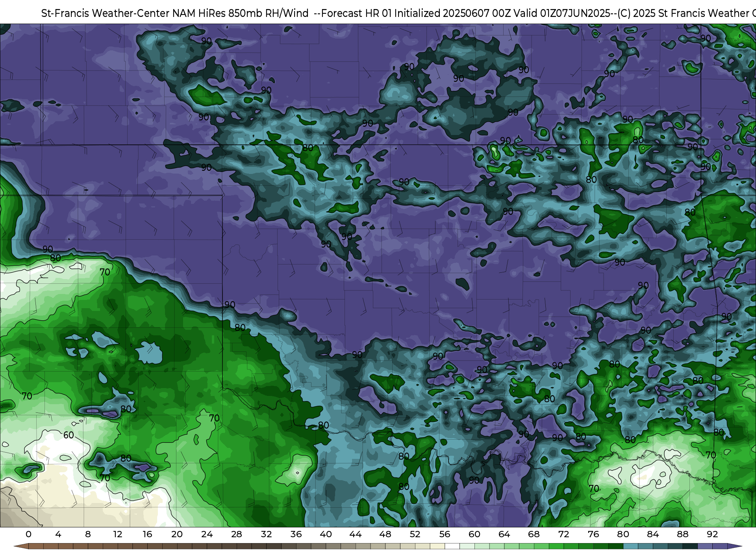
Task: Click the 4 tick label on the color scale
Action: [x=58, y=534]
